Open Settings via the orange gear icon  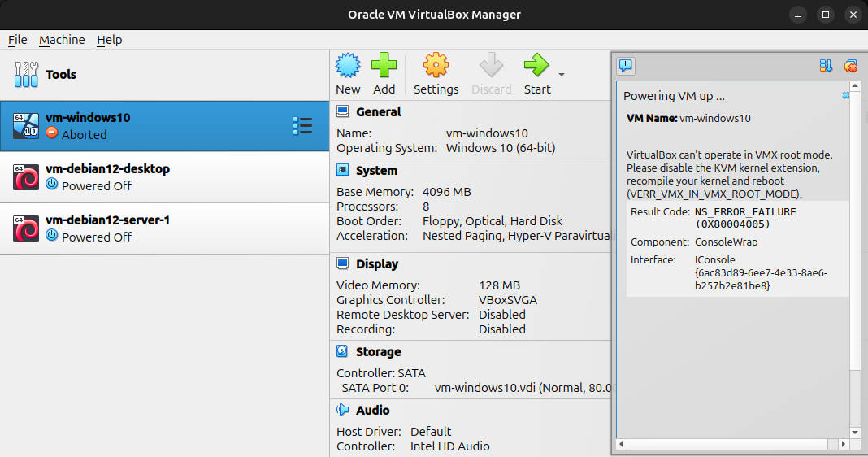(x=436, y=66)
